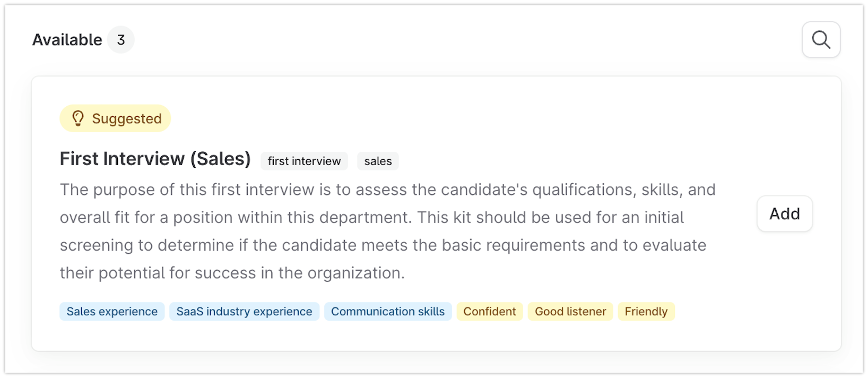Click the Available count badge showing 3

121,40
